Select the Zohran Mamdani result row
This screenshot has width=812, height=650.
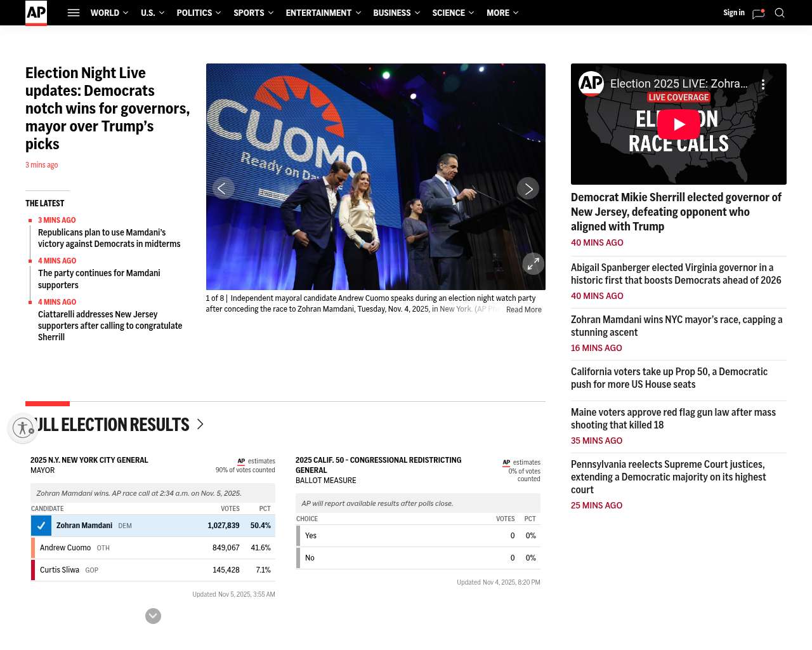pos(153,526)
